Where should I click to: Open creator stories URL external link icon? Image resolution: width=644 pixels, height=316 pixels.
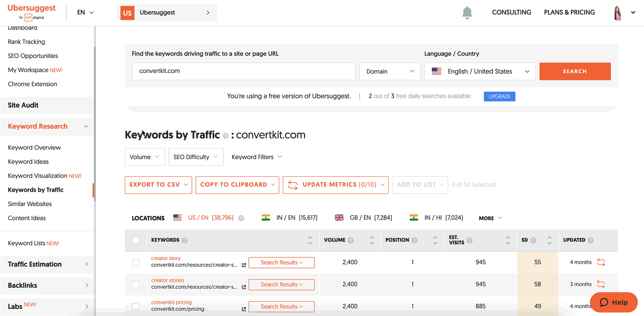tap(244, 287)
